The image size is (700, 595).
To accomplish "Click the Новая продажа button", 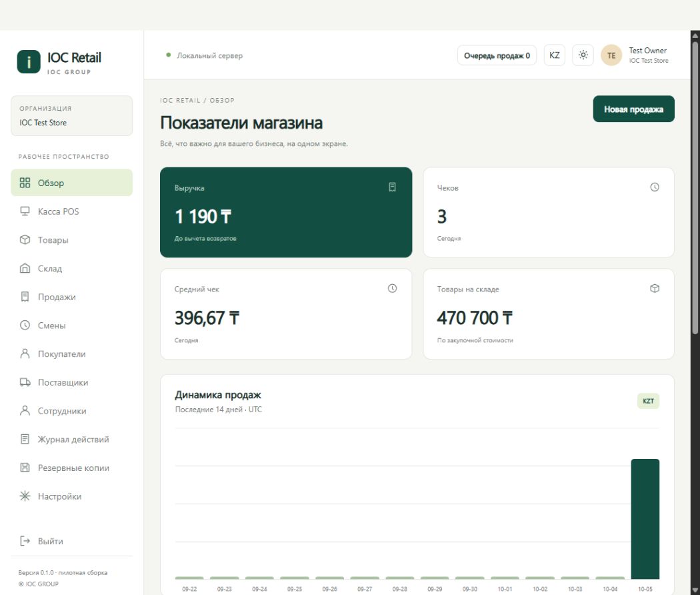I will coord(633,109).
